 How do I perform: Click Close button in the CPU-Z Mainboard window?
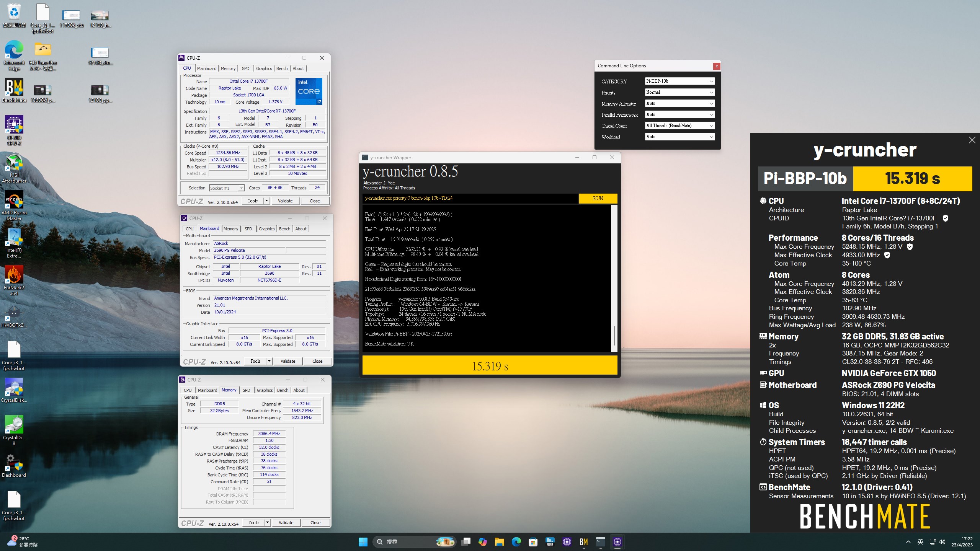(317, 361)
